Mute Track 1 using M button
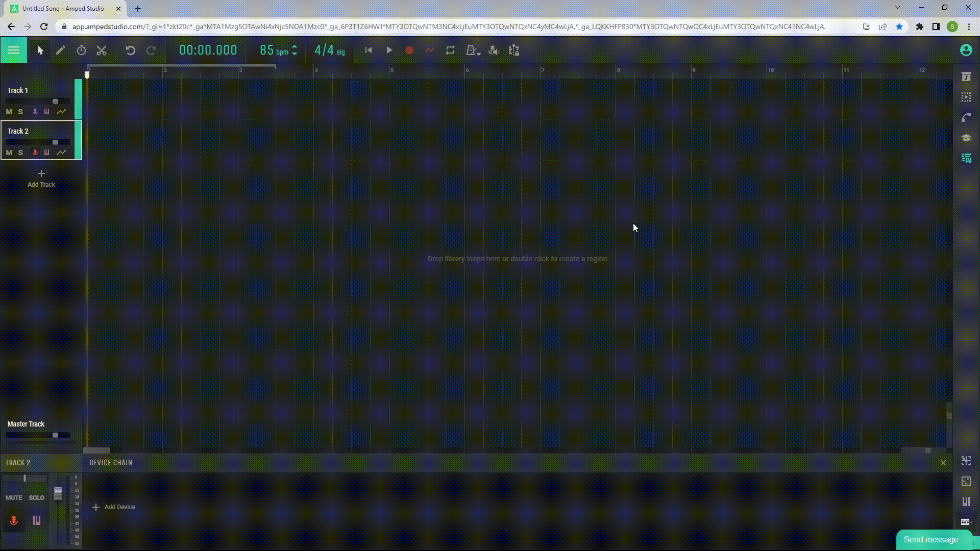The height and width of the screenshot is (551, 980). click(9, 112)
